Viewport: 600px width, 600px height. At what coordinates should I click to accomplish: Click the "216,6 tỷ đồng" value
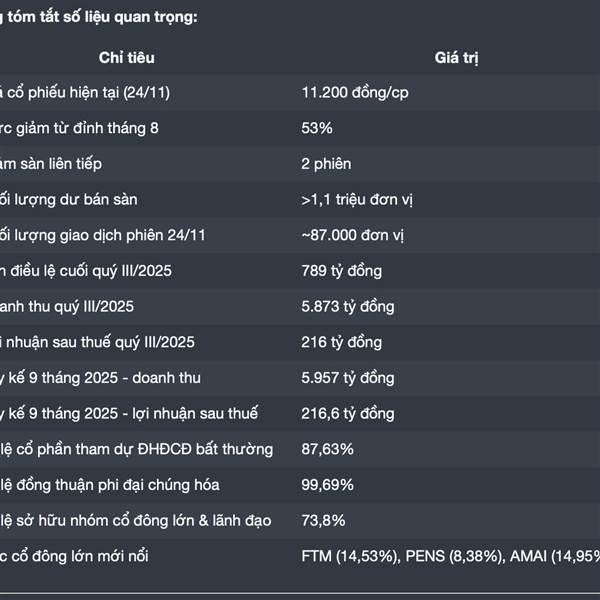[347, 413]
